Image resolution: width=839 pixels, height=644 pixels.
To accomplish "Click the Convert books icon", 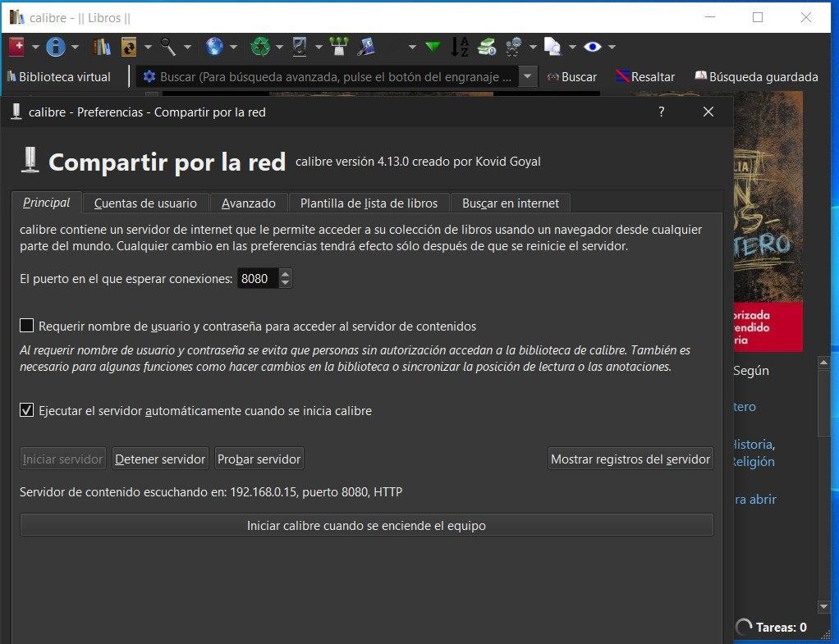I will pyautogui.click(x=129, y=47).
